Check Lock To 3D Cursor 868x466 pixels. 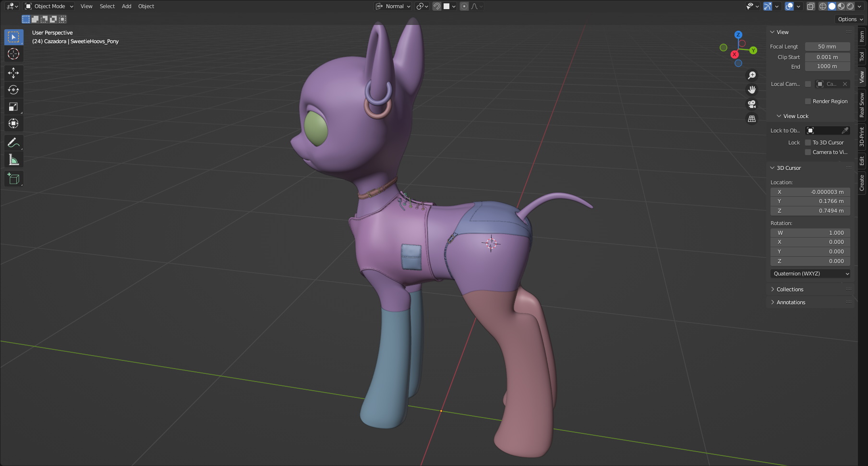pos(808,143)
